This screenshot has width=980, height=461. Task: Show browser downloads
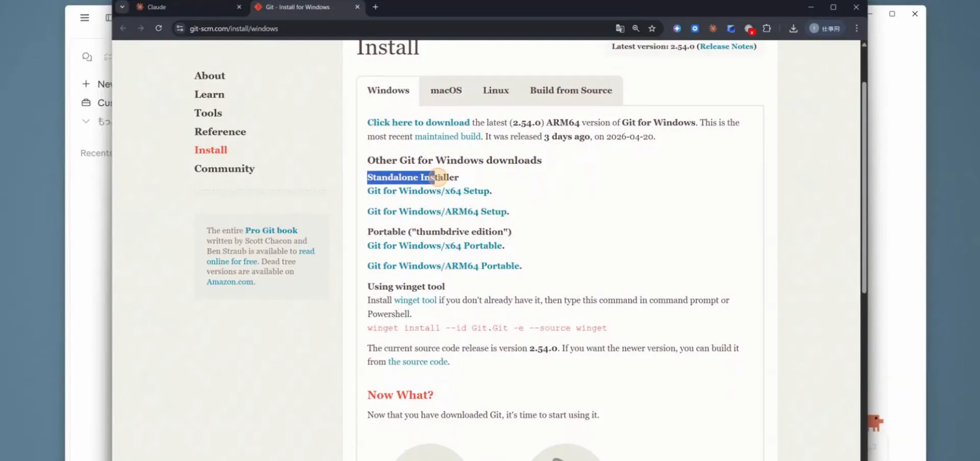click(793, 29)
